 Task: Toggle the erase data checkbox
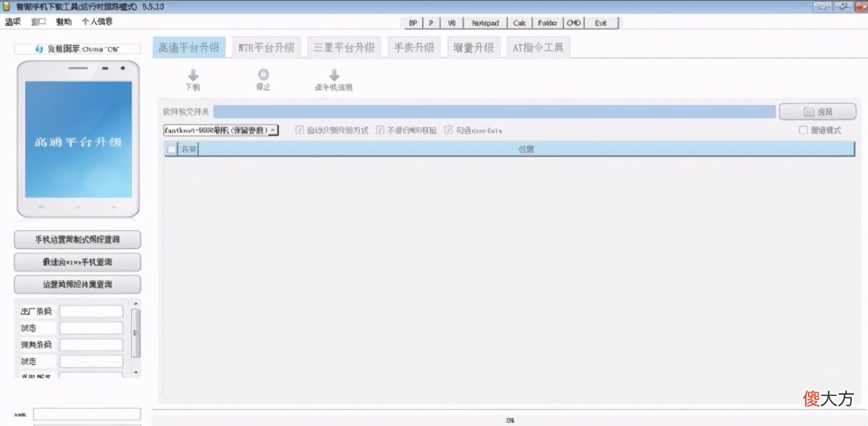point(449,130)
